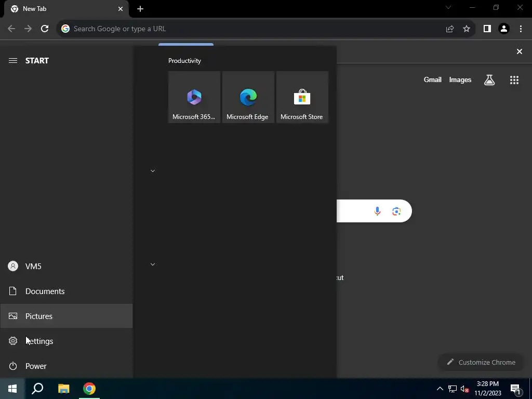
Task: Show hidden system tray icons
Action: (x=440, y=389)
